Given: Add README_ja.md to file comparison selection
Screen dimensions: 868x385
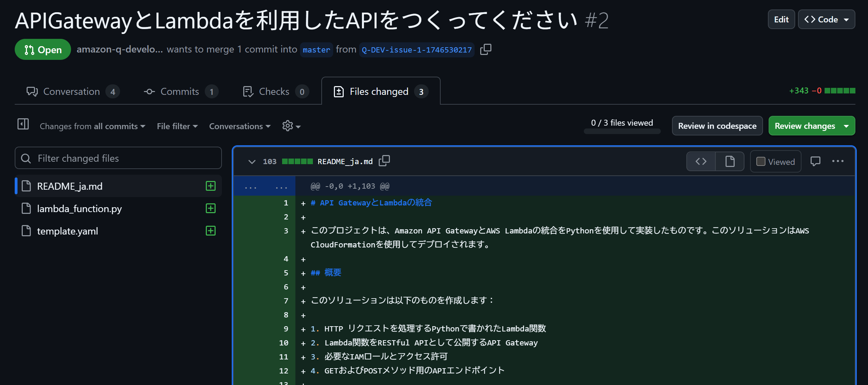Looking at the screenshot, I should coord(210,186).
